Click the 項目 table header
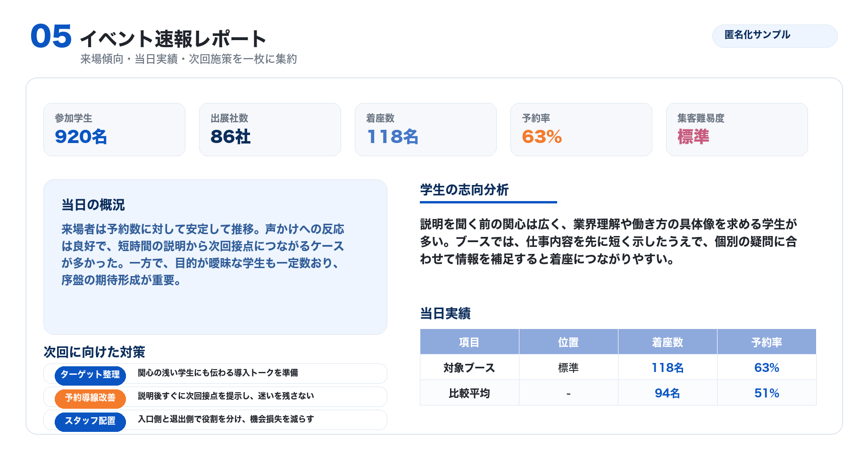Screen dimensions: 868x472 click(469, 342)
